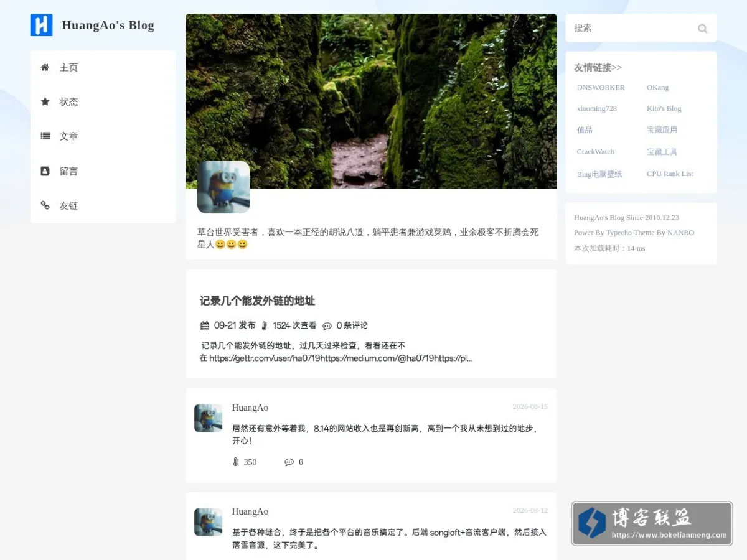Open the xiaoming728 friend link
The height and width of the screenshot is (560, 747).
pyautogui.click(x=596, y=108)
